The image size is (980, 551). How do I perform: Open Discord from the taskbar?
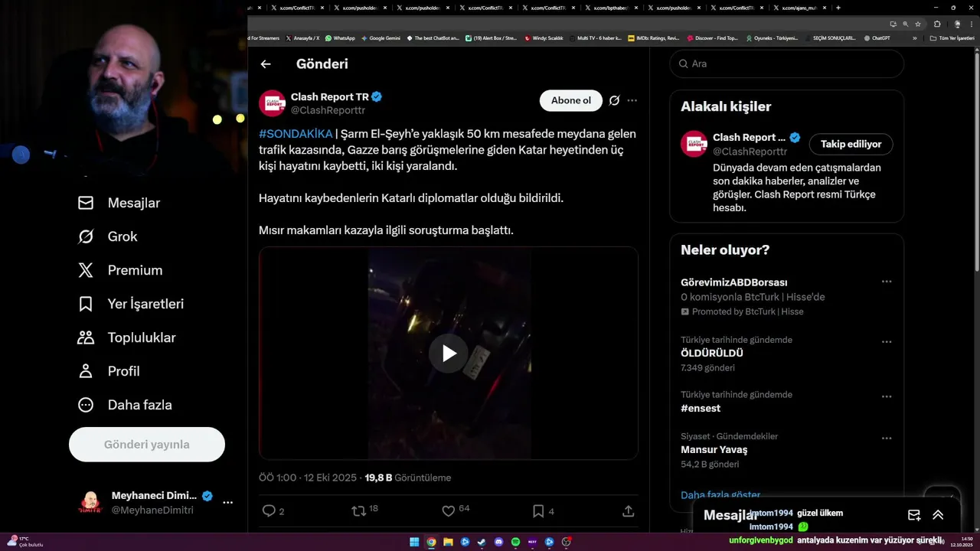[x=498, y=542]
